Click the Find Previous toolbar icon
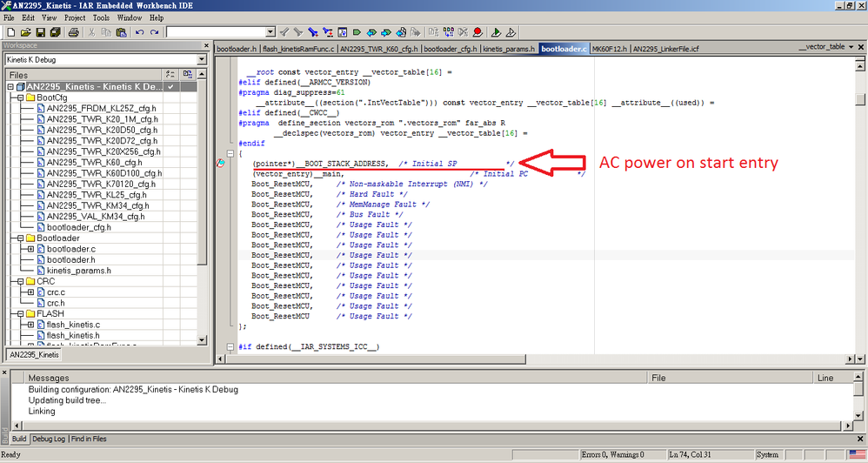 point(284,33)
